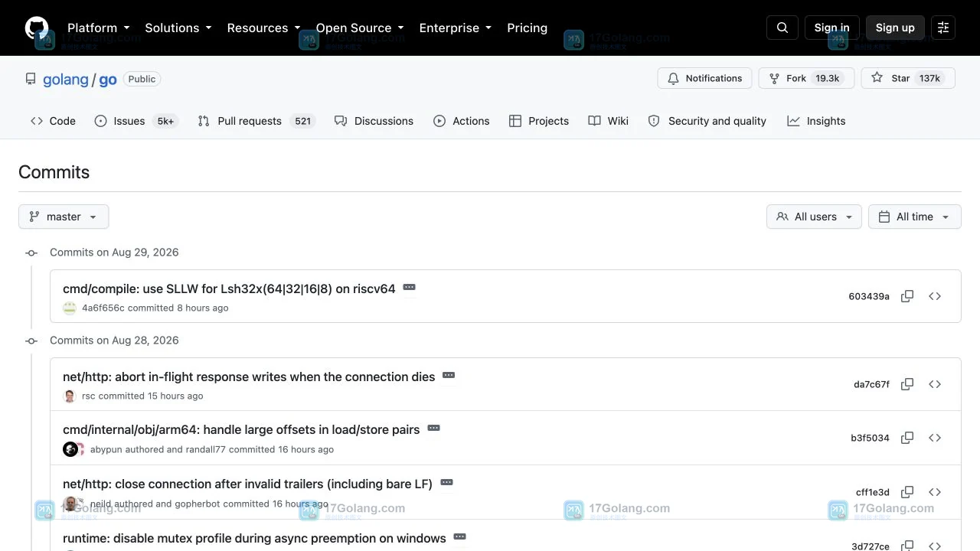Switch to the Code tab
The width and height of the screenshot is (980, 551).
tap(53, 121)
